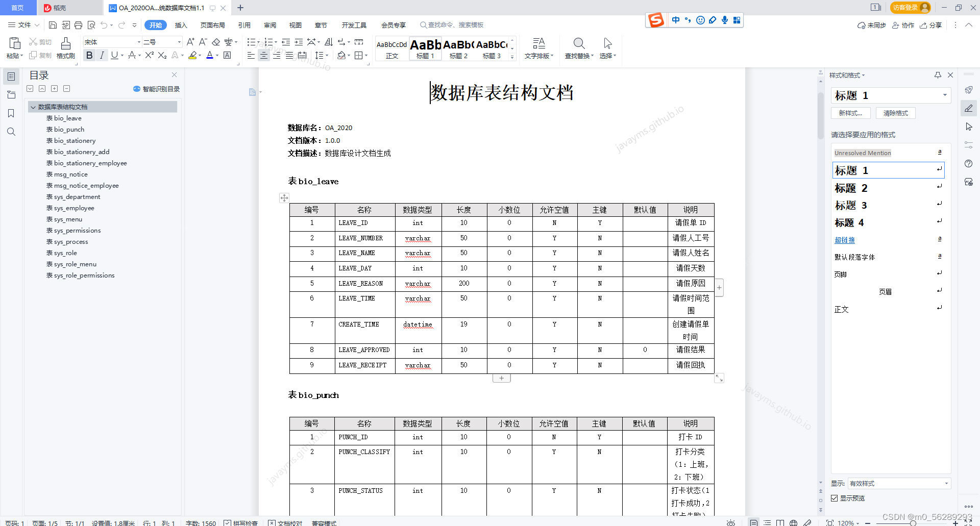Image resolution: width=980 pixels, height=526 pixels.
Task: Add table row with plus below table
Action: (501, 378)
